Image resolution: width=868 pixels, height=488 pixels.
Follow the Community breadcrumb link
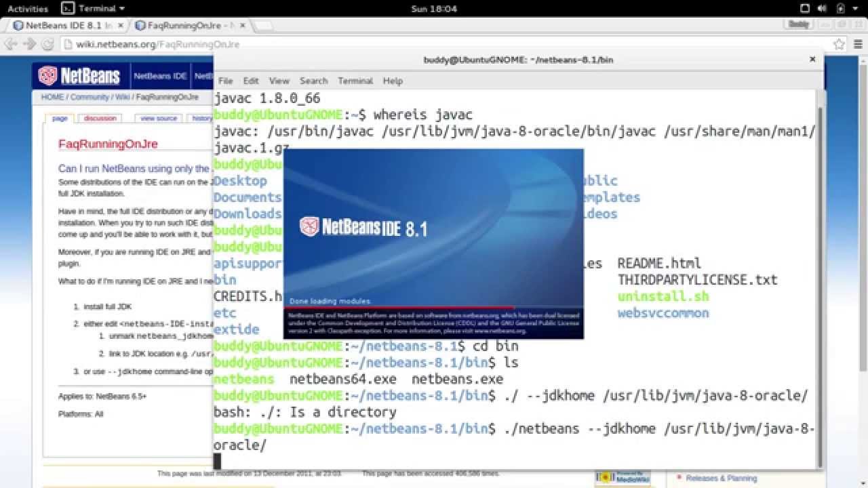pyautogui.click(x=90, y=97)
